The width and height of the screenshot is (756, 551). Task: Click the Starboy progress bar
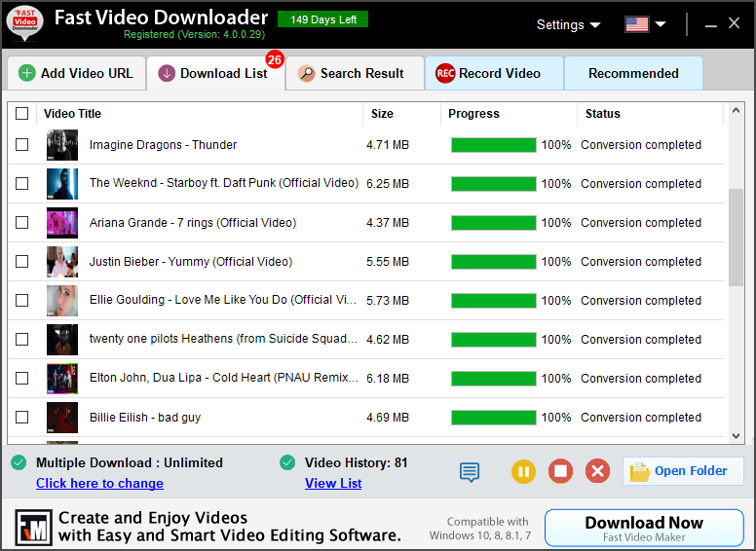(494, 184)
